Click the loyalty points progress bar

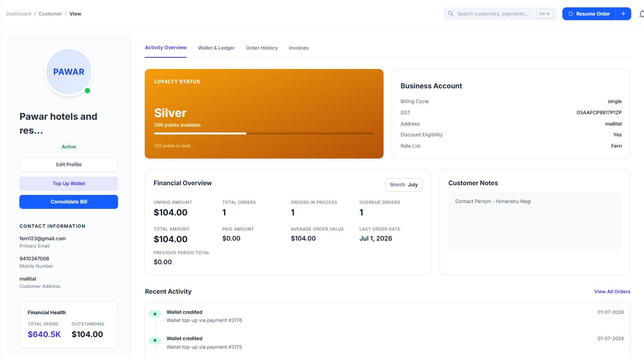(264, 133)
